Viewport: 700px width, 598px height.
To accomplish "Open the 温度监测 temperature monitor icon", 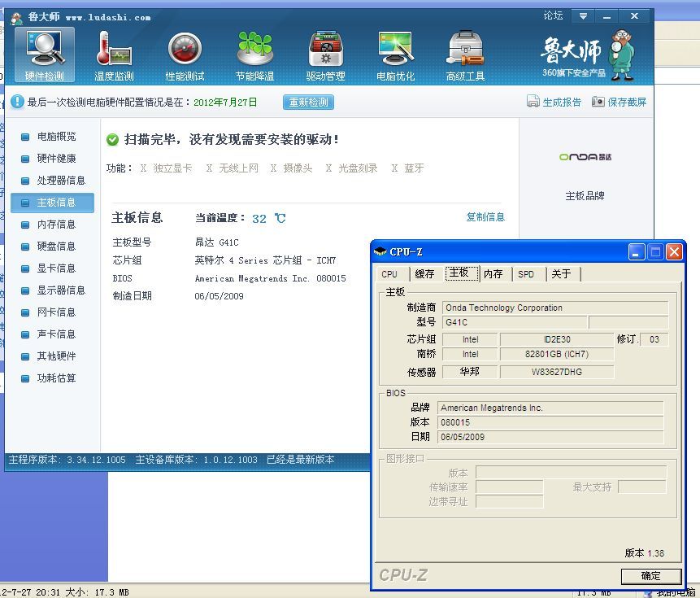I will click(114, 49).
